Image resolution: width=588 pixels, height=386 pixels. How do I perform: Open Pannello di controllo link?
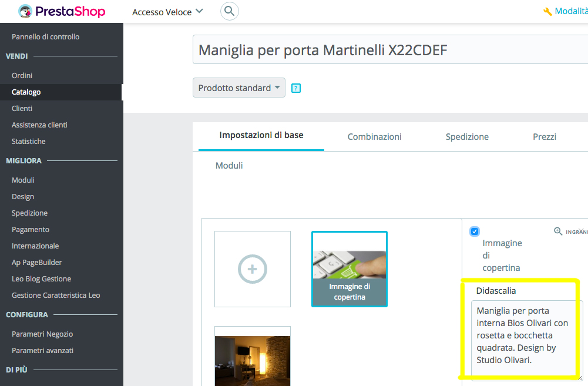click(46, 36)
